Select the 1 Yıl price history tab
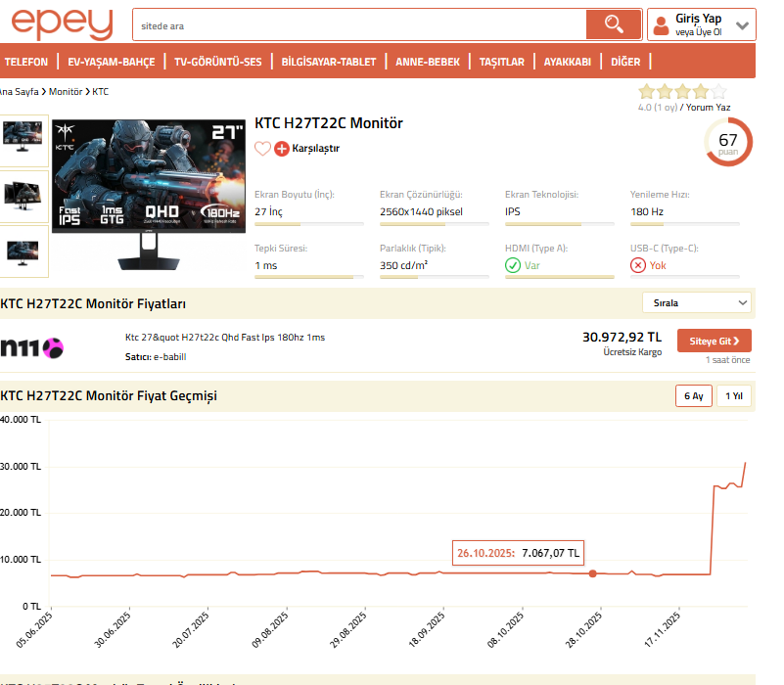784x685 pixels. tap(734, 396)
